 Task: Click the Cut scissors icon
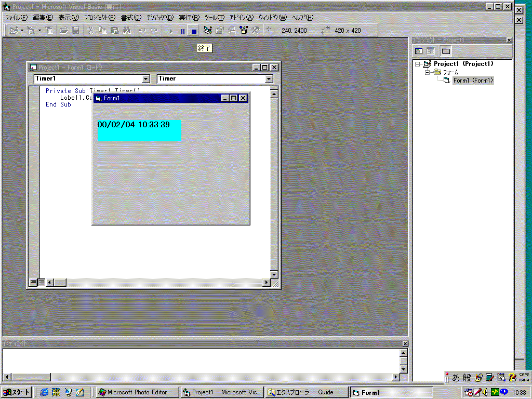tap(90, 31)
